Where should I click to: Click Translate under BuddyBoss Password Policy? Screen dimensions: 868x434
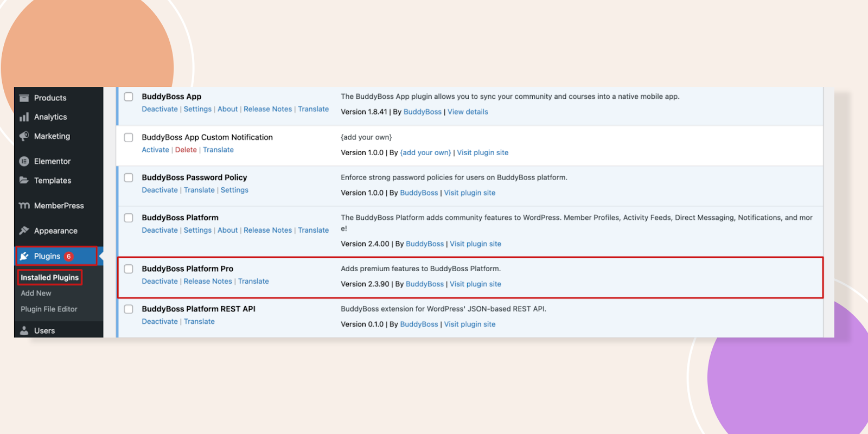coord(199,190)
